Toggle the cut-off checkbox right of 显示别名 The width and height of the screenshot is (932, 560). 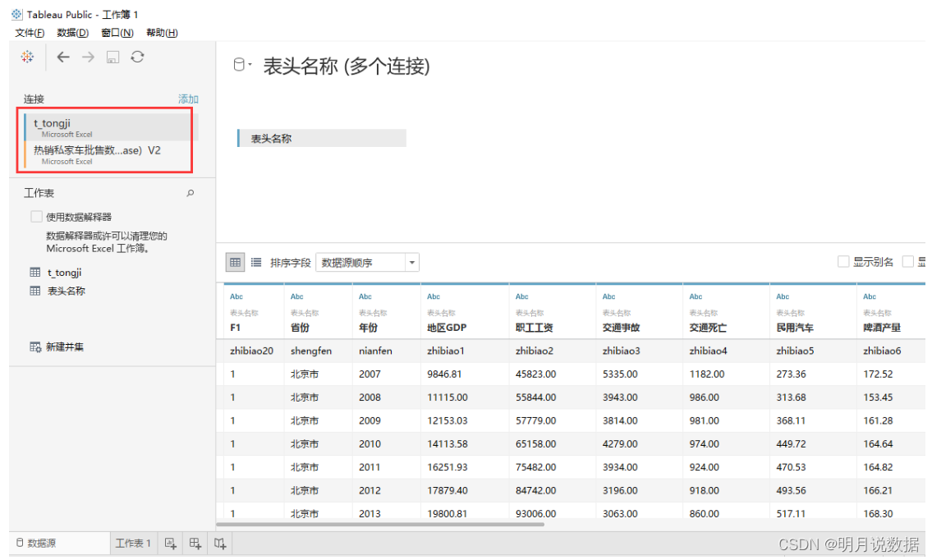[907, 262]
